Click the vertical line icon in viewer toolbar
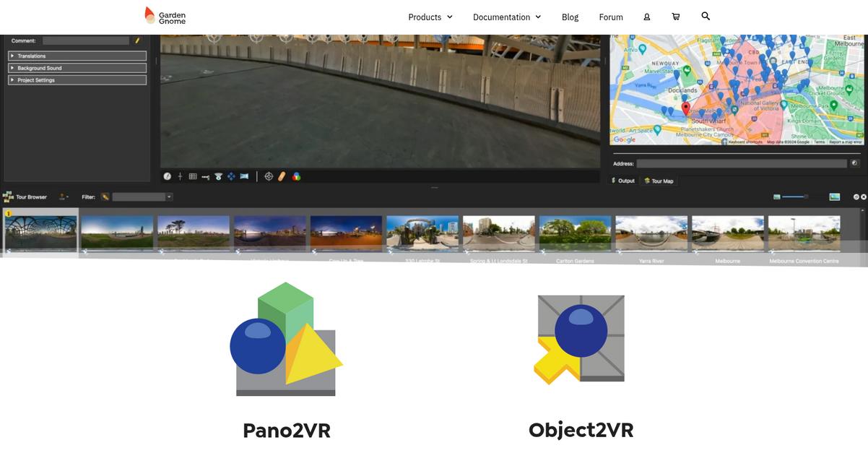This screenshot has height=453, width=868. pyautogui.click(x=180, y=176)
